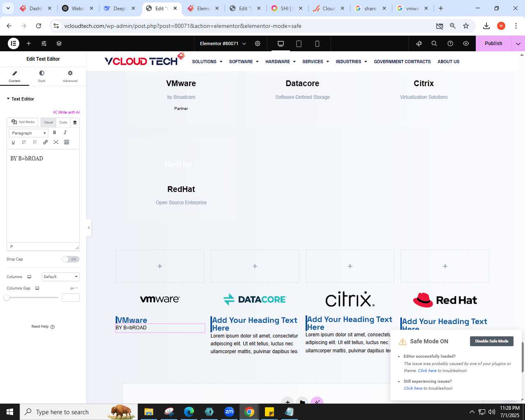Screen dimensions: 525x420
Task: Open the Style tab
Action: click(x=42, y=76)
